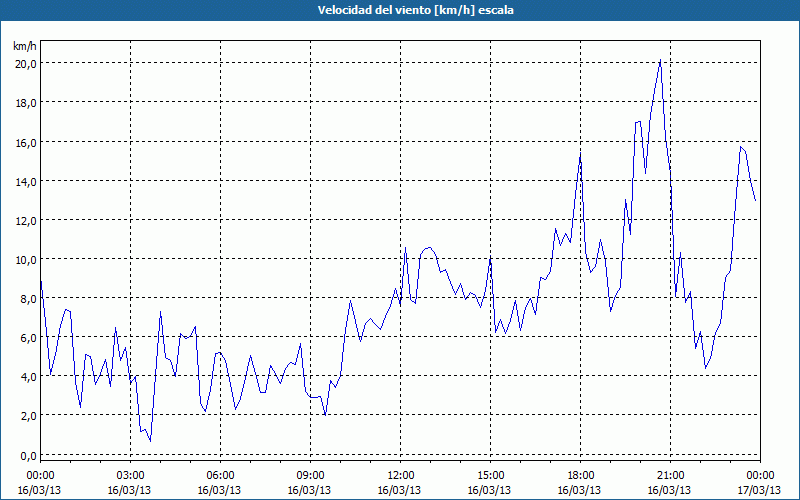Click the "16/03/13" date under 21:00
800x500 pixels.
tap(669, 490)
